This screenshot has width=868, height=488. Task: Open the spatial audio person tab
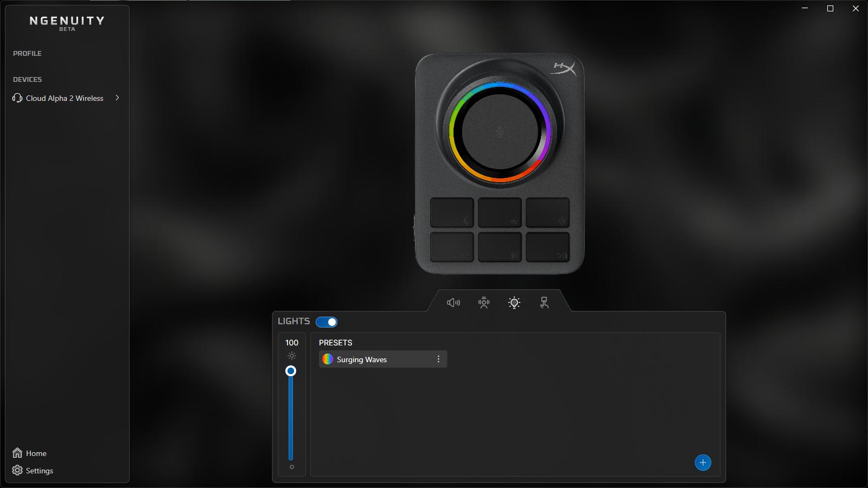click(x=484, y=303)
